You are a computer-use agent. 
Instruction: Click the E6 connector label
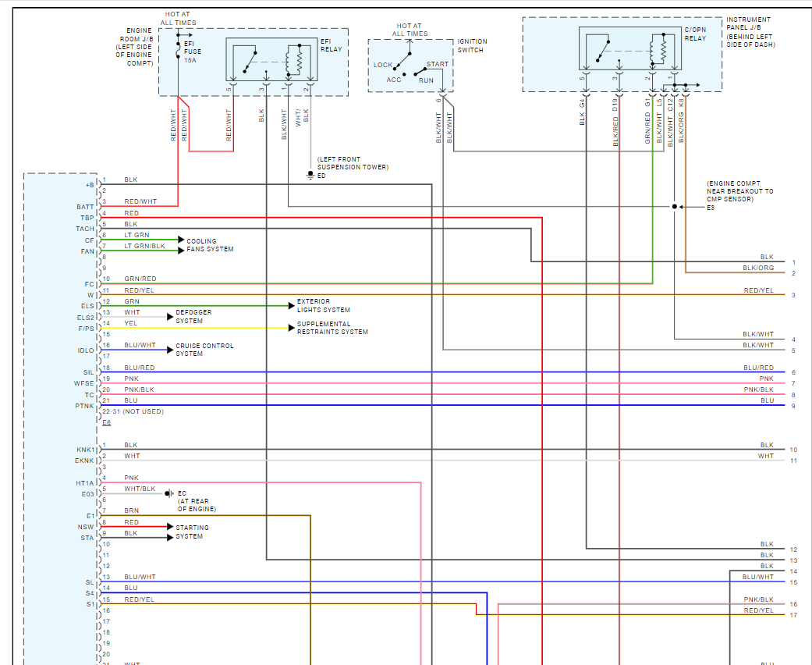[x=106, y=422]
